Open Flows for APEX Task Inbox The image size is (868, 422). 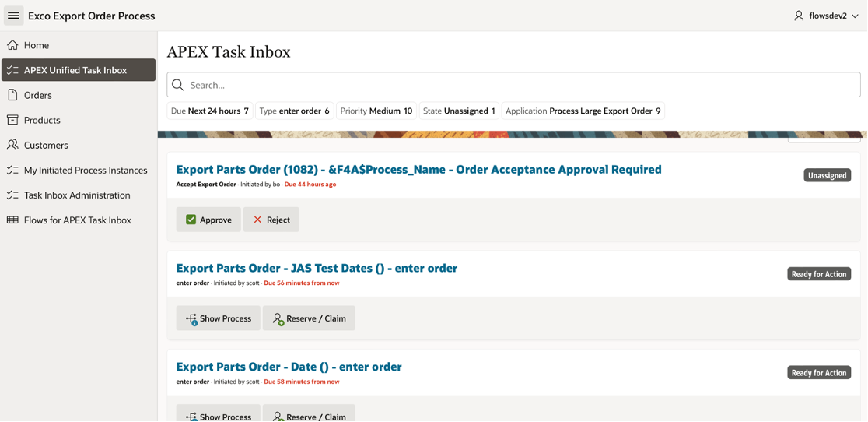[78, 220]
